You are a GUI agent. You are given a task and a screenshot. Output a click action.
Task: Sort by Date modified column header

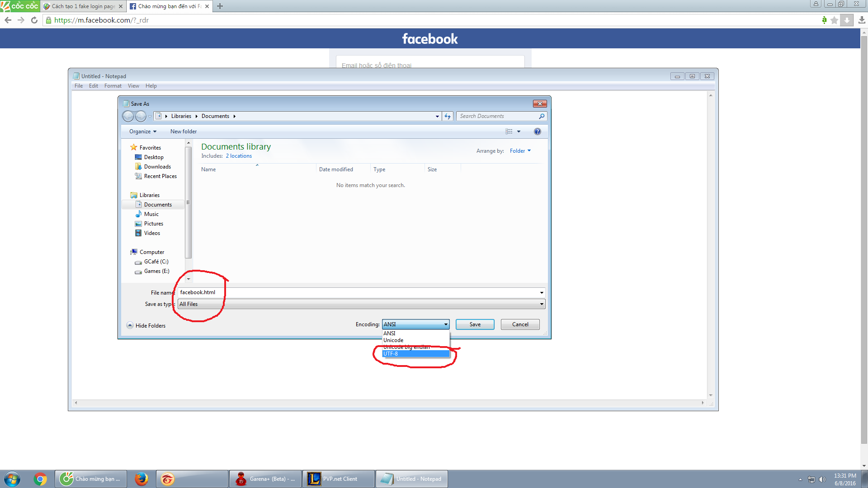(x=343, y=169)
